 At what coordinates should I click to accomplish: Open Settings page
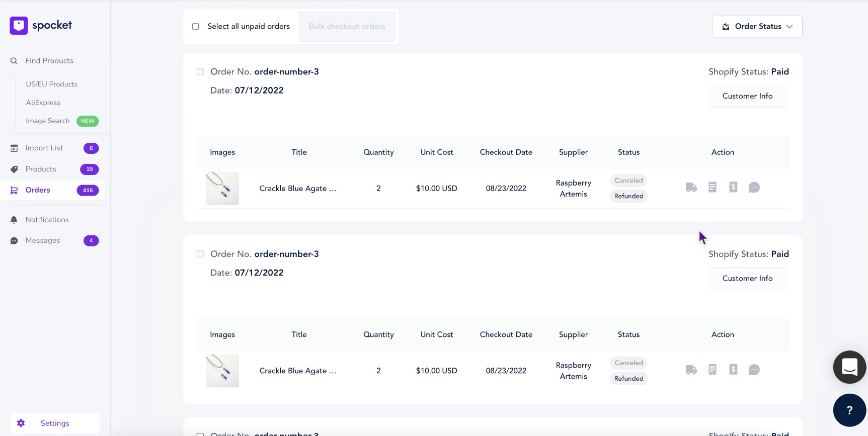point(55,423)
